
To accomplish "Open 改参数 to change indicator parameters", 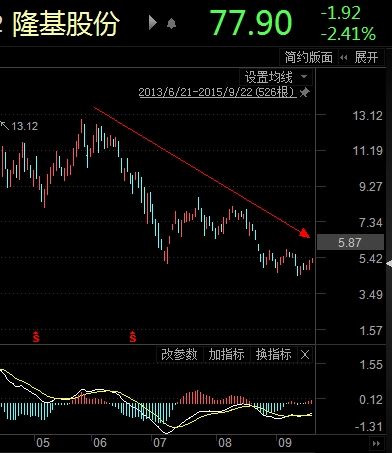I will tap(179, 354).
